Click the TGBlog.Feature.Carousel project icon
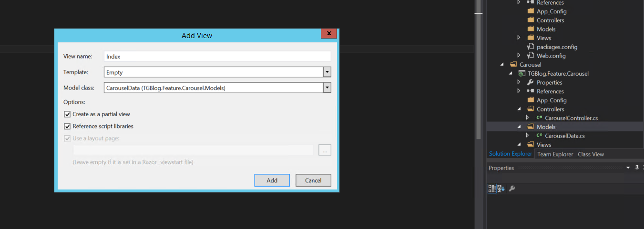This screenshot has width=644, height=229. [522, 73]
